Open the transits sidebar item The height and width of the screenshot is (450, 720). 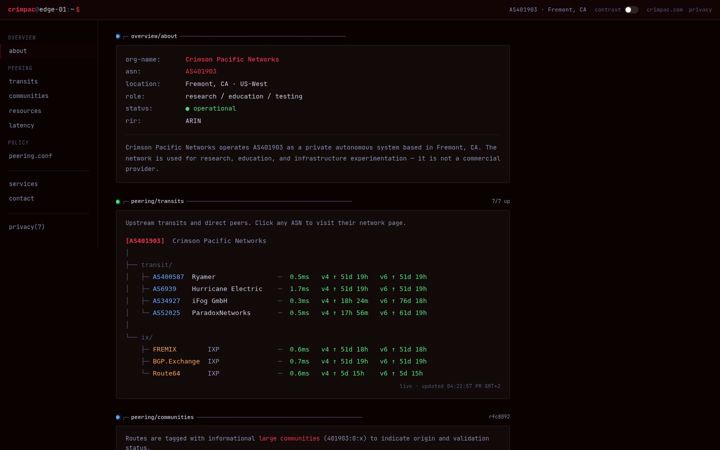point(23,82)
